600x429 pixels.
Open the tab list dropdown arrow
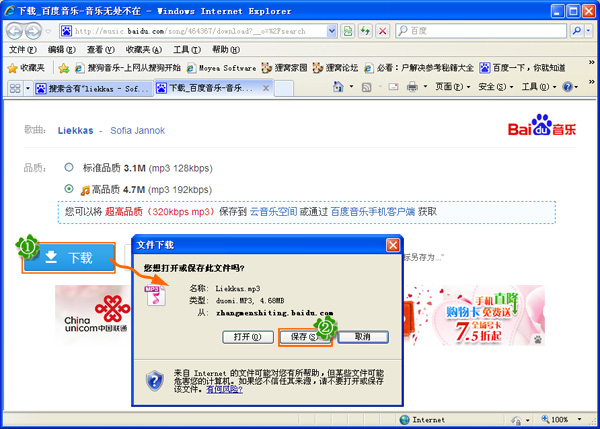coord(28,88)
